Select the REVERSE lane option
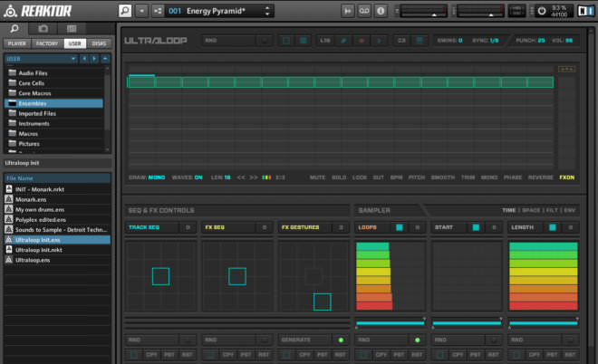Image resolution: width=598 pixels, height=364 pixels. [540, 177]
